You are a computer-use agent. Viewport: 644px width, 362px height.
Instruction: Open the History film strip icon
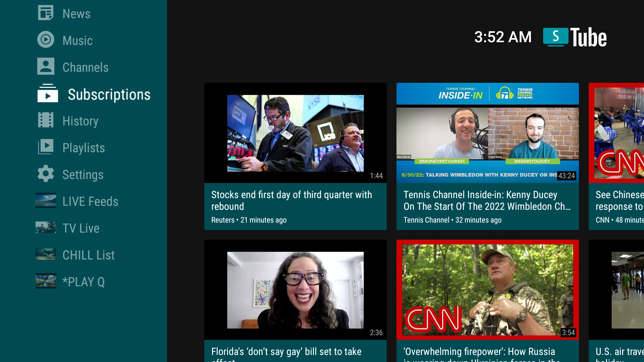[46, 120]
